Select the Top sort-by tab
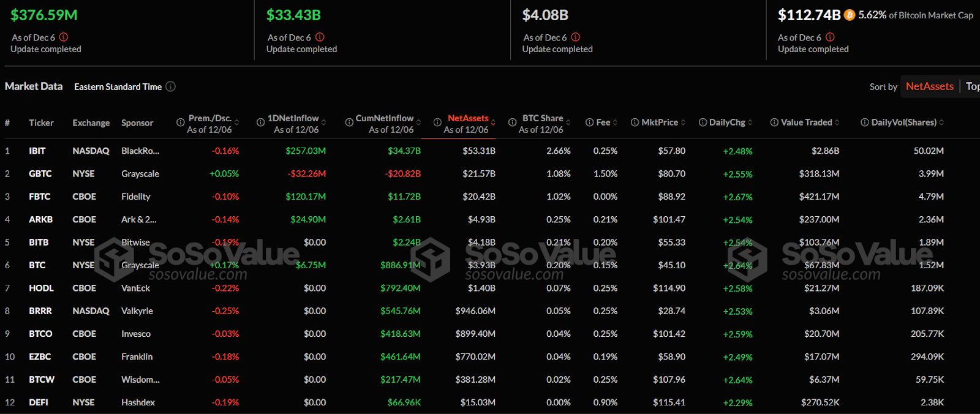This screenshot has width=980, height=414. pos(973,86)
